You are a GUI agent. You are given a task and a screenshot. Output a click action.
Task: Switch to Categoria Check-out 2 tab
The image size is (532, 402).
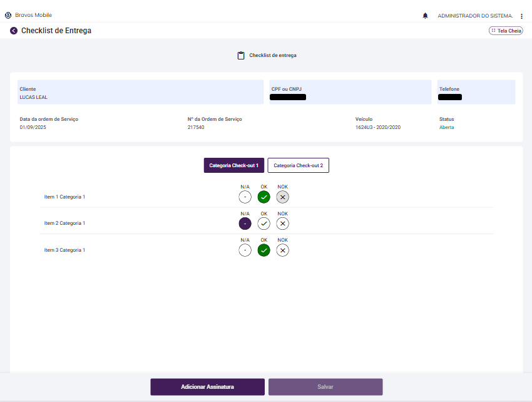point(299,165)
